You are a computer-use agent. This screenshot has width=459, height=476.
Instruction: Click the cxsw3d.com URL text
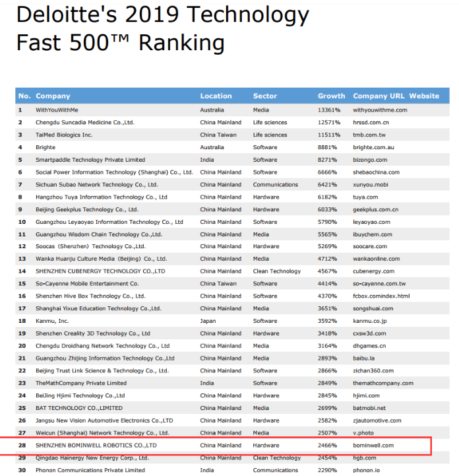pos(369,333)
